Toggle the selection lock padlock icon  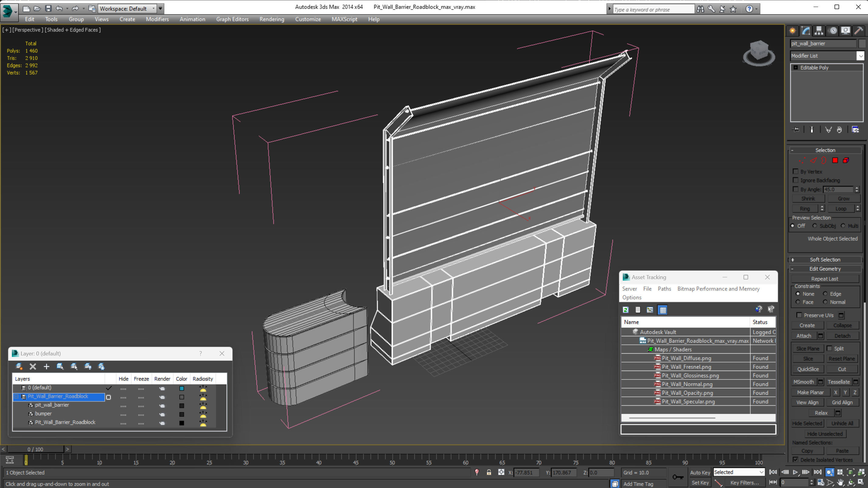click(489, 472)
